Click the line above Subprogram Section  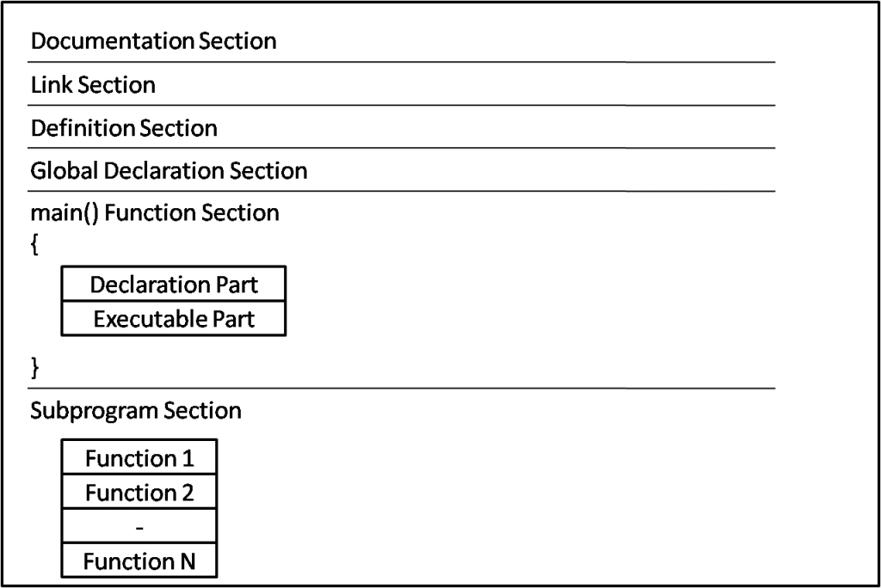(402, 388)
